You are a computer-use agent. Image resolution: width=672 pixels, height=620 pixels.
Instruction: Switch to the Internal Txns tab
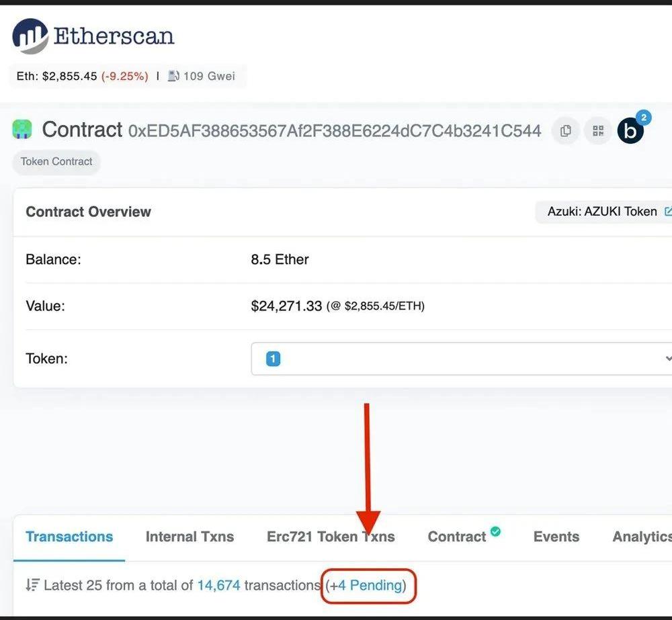tap(190, 537)
